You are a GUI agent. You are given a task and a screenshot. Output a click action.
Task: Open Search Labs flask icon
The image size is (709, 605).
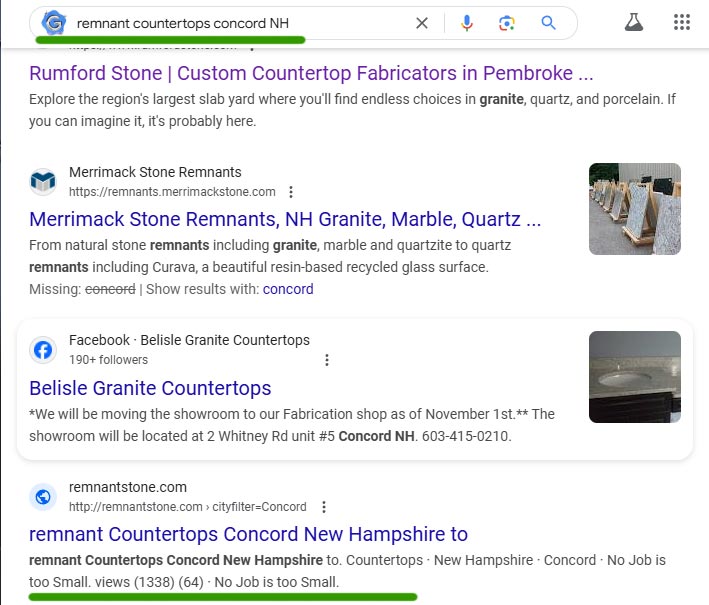coord(633,22)
